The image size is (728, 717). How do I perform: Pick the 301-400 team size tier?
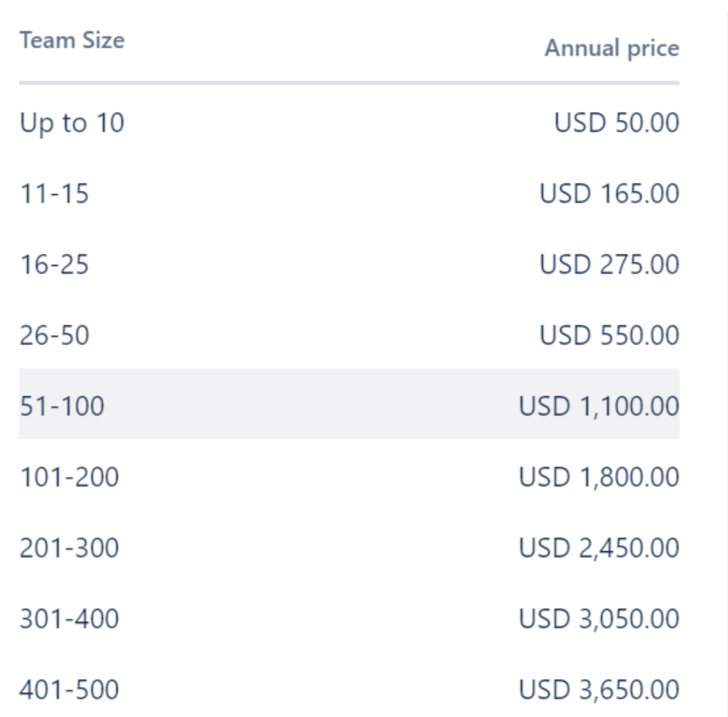click(x=69, y=618)
